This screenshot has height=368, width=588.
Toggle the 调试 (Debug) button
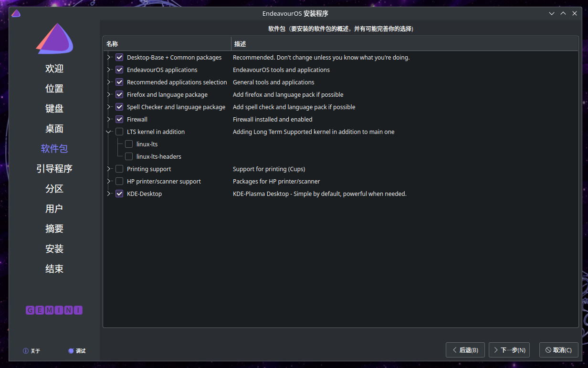77,351
